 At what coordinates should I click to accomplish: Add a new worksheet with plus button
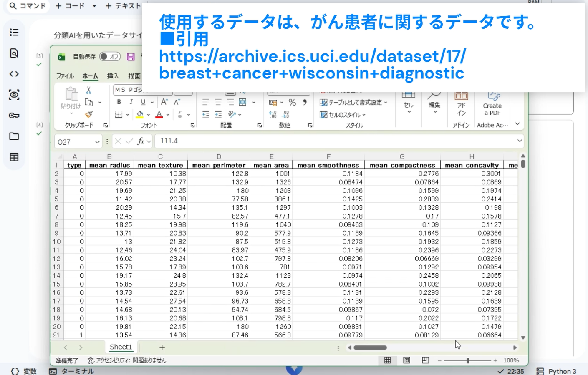point(162,347)
